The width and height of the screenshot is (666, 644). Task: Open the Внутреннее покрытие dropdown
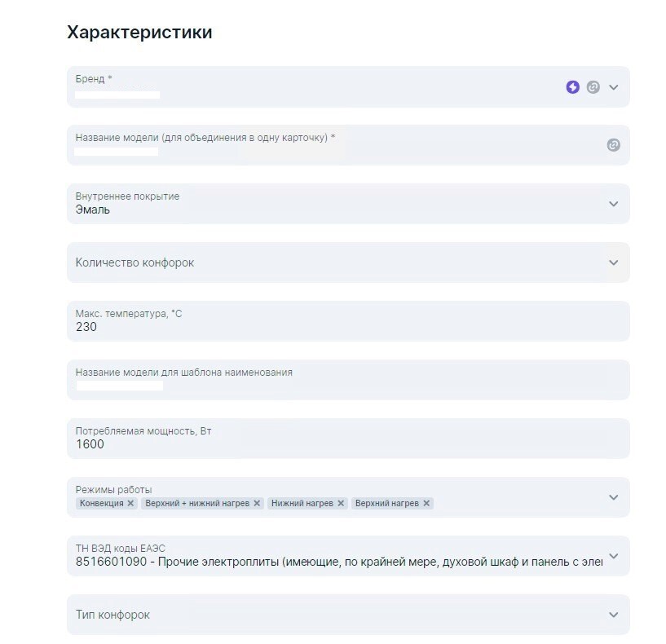[348, 204]
